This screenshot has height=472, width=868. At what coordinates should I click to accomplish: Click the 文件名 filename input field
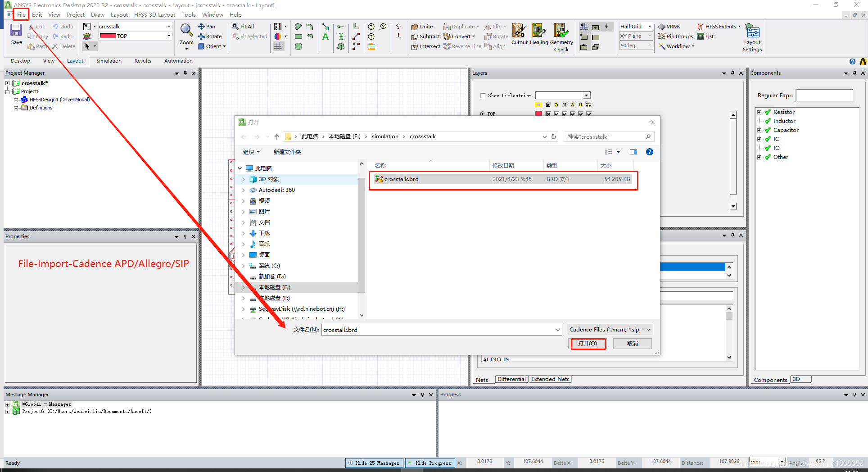pos(441,330)
